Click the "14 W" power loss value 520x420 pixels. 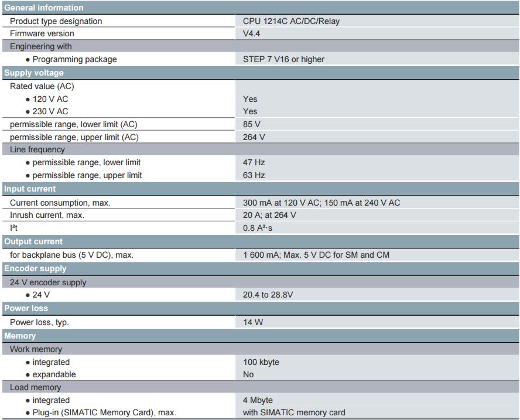(x=253, y=322)
